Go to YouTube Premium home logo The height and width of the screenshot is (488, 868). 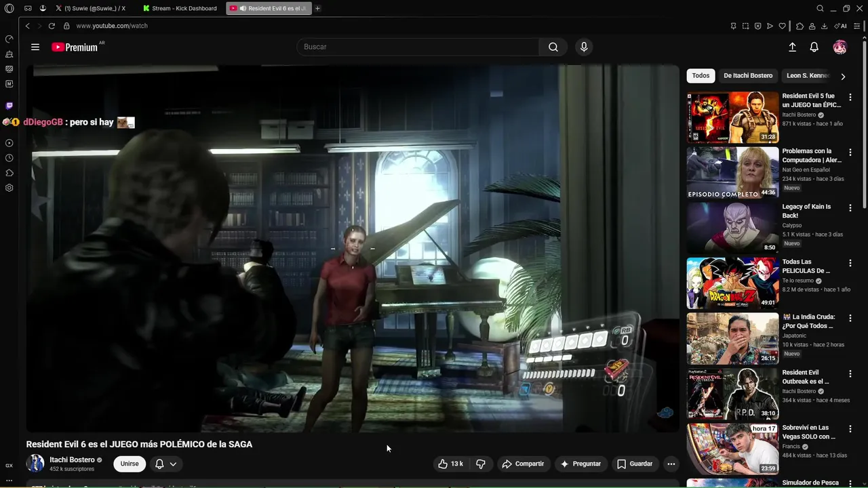[75, 47]
